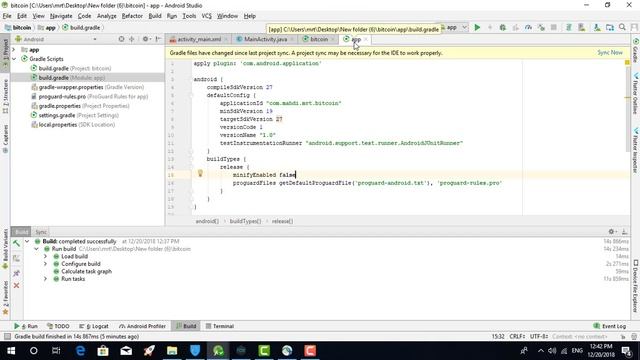Select build.gradle (Project: bitcoin) file
This screenshot has width=640, height=360.
71,68
